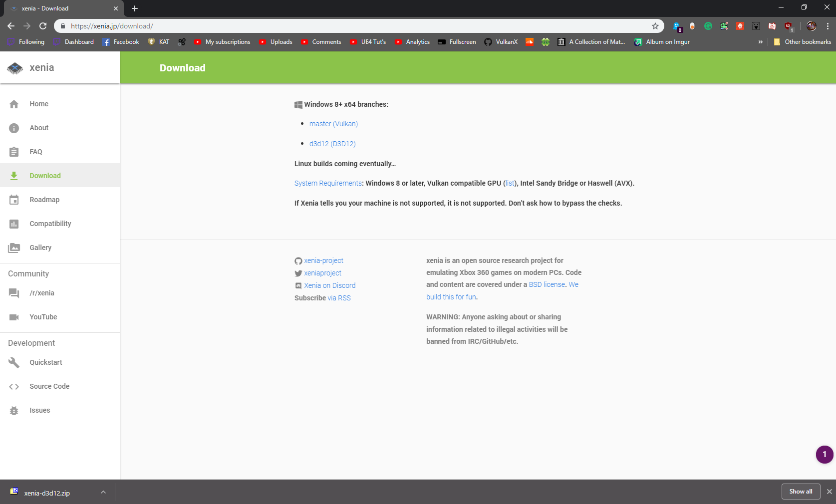Open a new browser tab
Screen dimensions: 836x504
tap(135, 8)
